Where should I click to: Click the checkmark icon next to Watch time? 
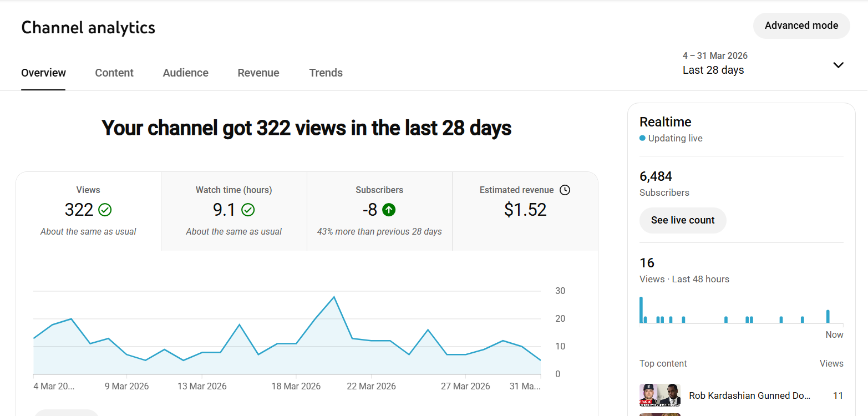(x=248, y=210)
